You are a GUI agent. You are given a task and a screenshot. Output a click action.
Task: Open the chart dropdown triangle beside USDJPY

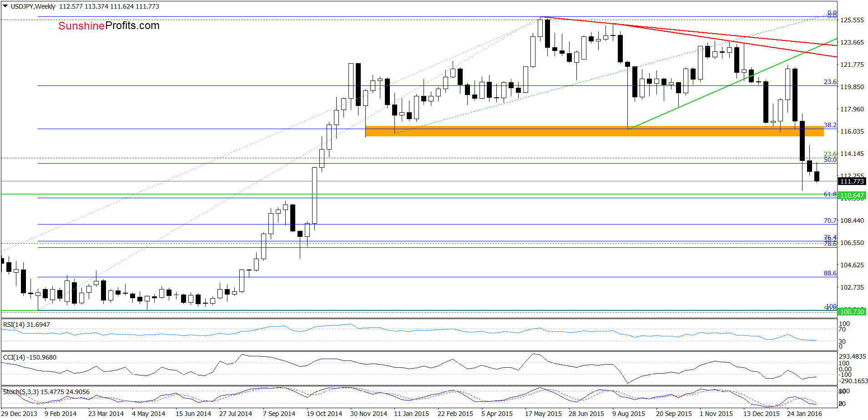[x=5, y=6]
